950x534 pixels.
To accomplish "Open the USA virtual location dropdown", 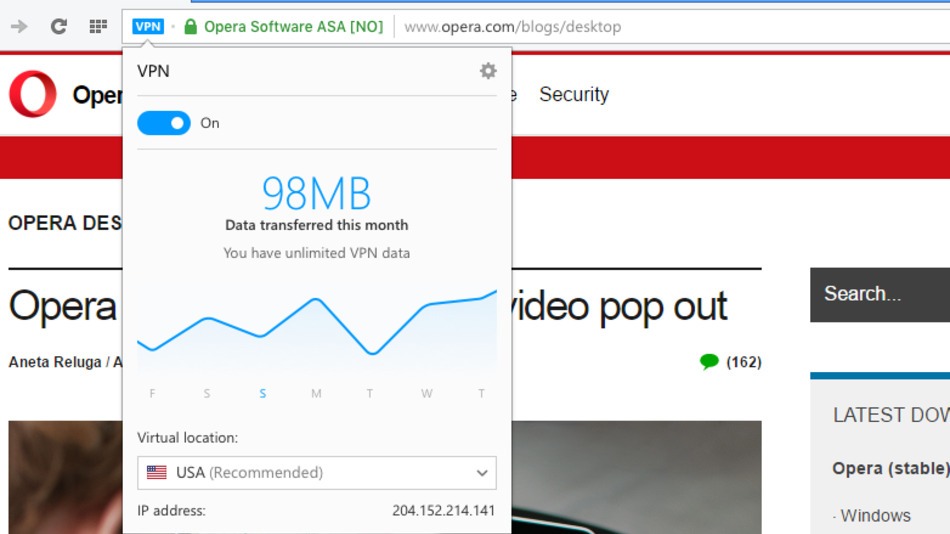I will pos(316,473).
